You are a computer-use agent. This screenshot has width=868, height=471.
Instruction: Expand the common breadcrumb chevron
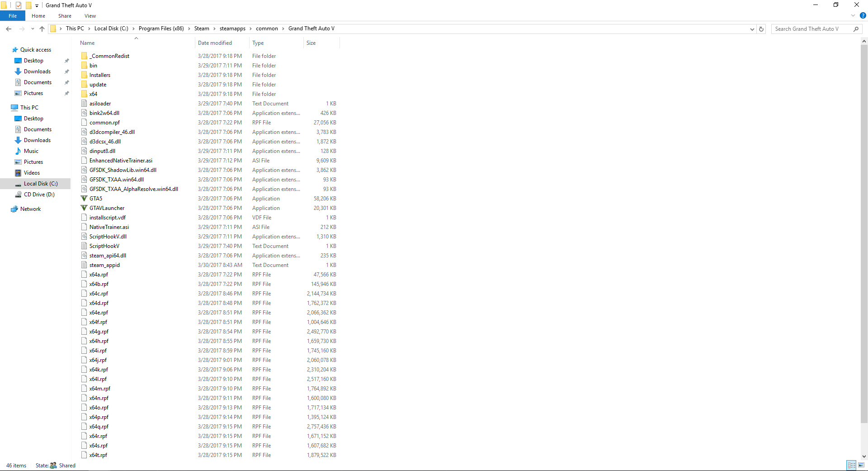283,29
